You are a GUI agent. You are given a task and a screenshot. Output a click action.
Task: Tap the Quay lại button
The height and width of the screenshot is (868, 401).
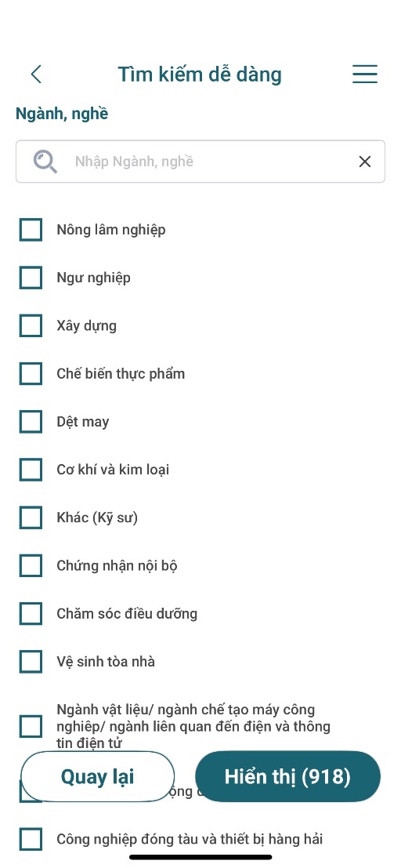pos(97,777)
